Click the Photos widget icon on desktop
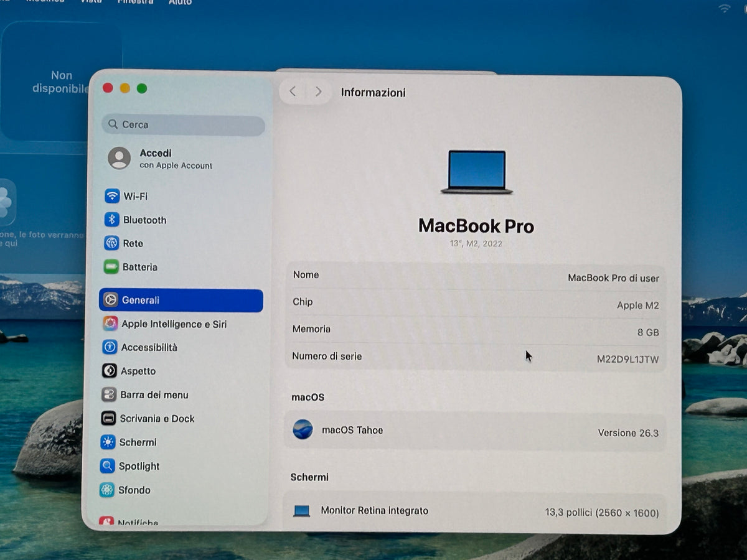The image size is (747, 560). point(6,203)
